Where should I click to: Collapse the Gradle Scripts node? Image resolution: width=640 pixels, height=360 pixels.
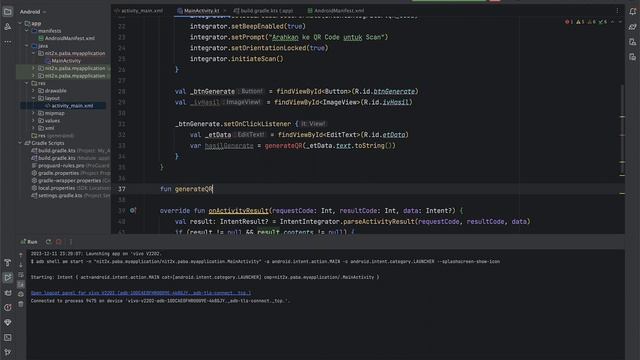(x=20, y=143)
